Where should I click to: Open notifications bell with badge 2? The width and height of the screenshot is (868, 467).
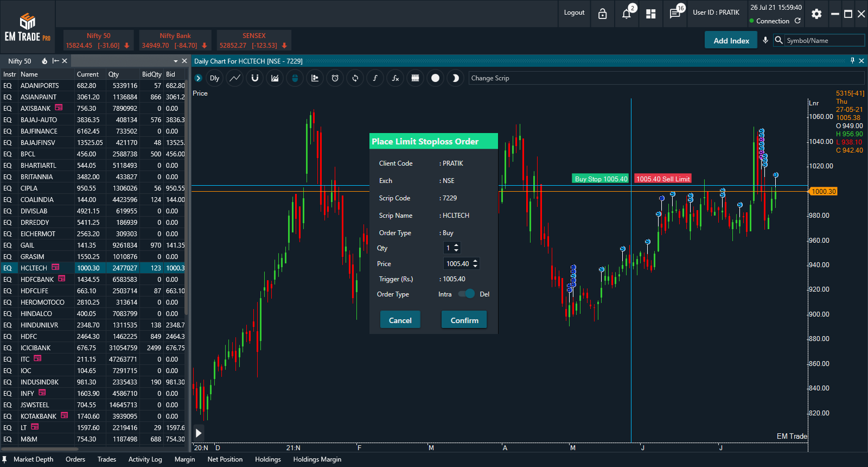click(627, 14)
